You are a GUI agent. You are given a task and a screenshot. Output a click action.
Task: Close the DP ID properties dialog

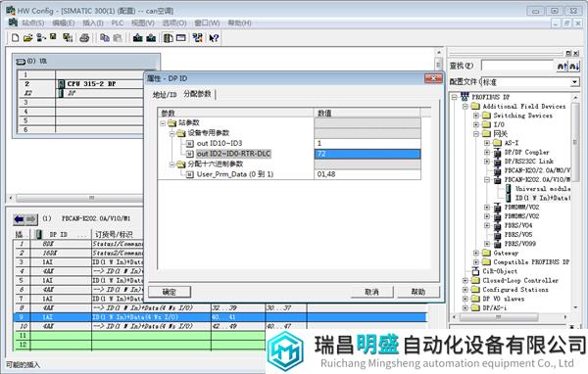click(433, 78)
